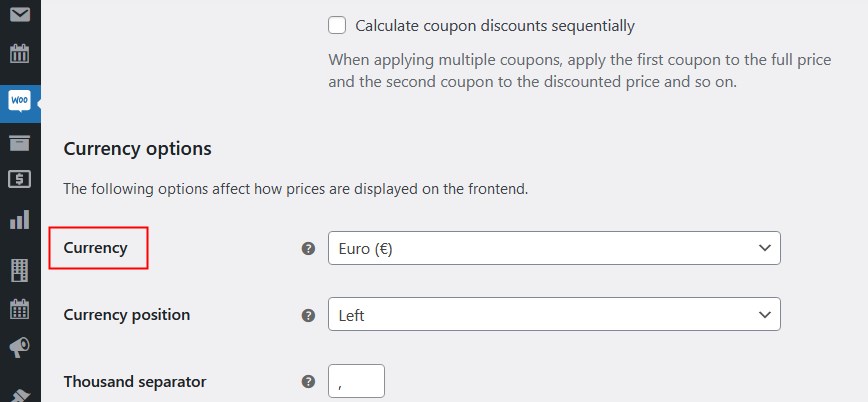The width and height of the screenshot is (868, 402).
Task: Open the mail envelope sidebar icon
Action: (20, 14)
